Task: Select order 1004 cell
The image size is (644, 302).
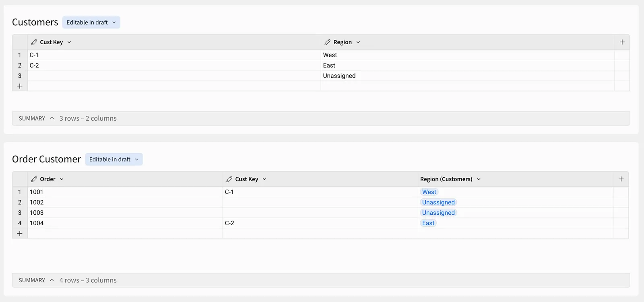Action: coord(125,224)
